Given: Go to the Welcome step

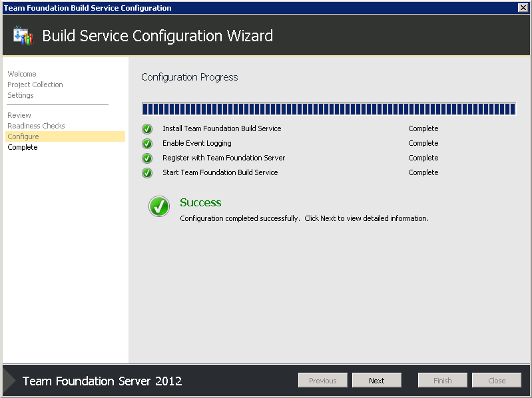Looking at the screenshot, I should [x=22, y=74].
